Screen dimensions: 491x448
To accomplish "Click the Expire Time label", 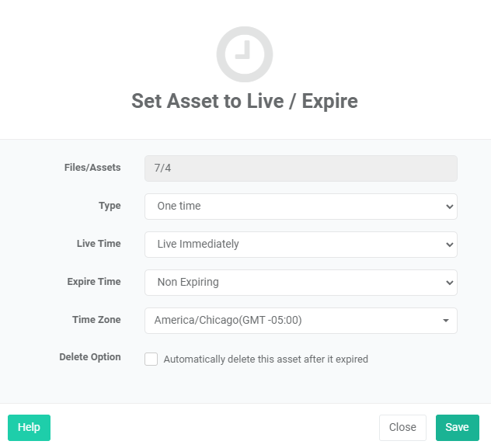I will coord(94,282).
